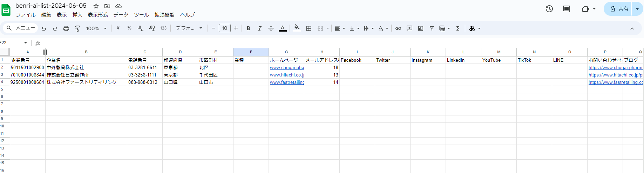Open the fill color picker

(x=297, y=28)
